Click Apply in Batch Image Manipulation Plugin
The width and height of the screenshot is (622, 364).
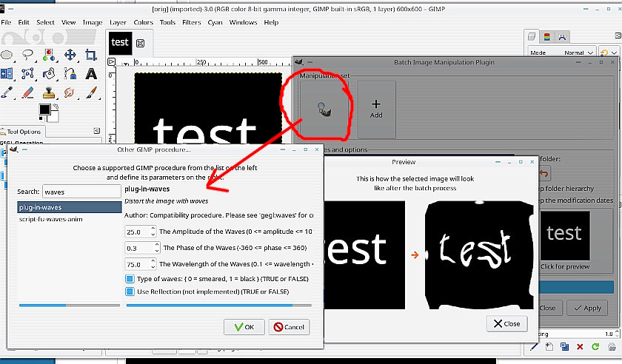pyautogui.click(x=587, y=308)
